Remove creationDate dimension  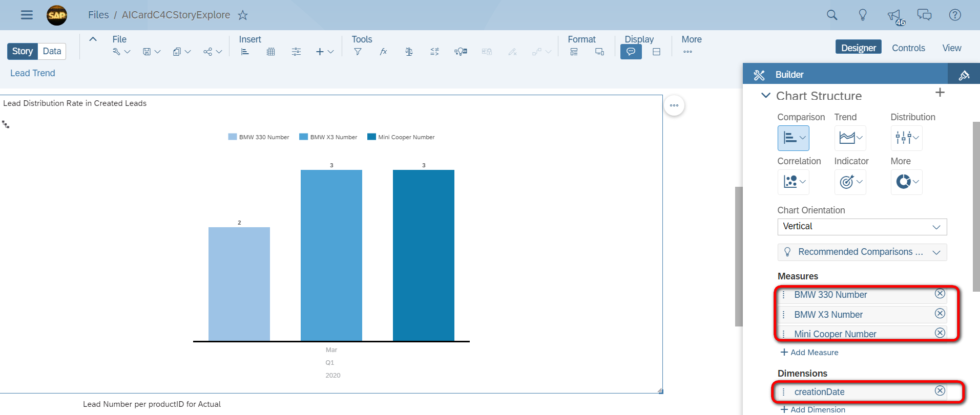(940, 391)
